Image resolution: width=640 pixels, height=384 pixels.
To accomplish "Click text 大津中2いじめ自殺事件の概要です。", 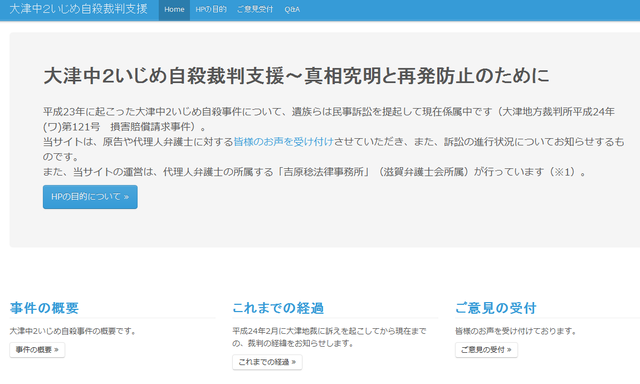I will 73,331.
